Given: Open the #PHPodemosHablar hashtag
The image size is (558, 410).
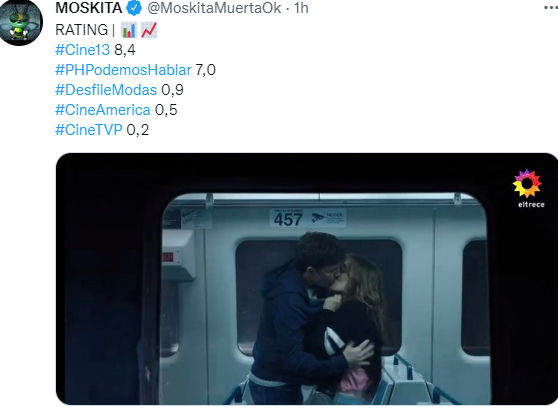Looking at the screenshot, I should coord(123,70).
